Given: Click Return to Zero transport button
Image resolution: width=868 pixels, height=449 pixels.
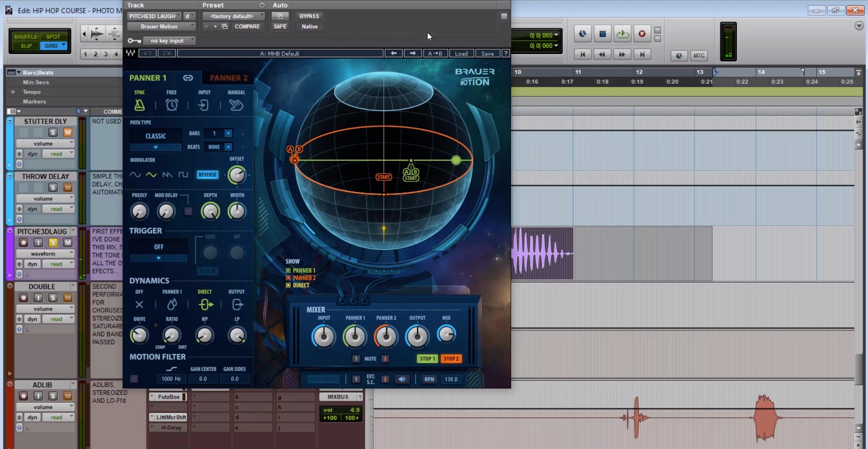Looking at the screenshot, I should pos(583,55).
